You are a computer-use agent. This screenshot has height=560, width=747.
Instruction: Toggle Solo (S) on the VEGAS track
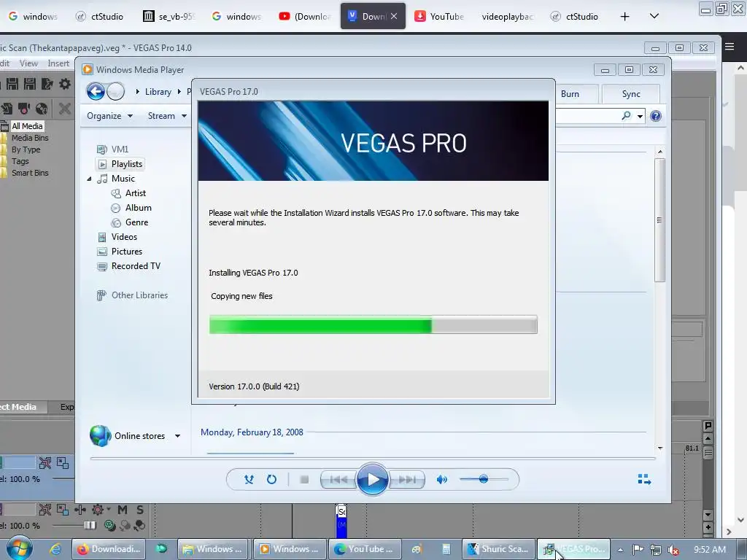(139, 510)
